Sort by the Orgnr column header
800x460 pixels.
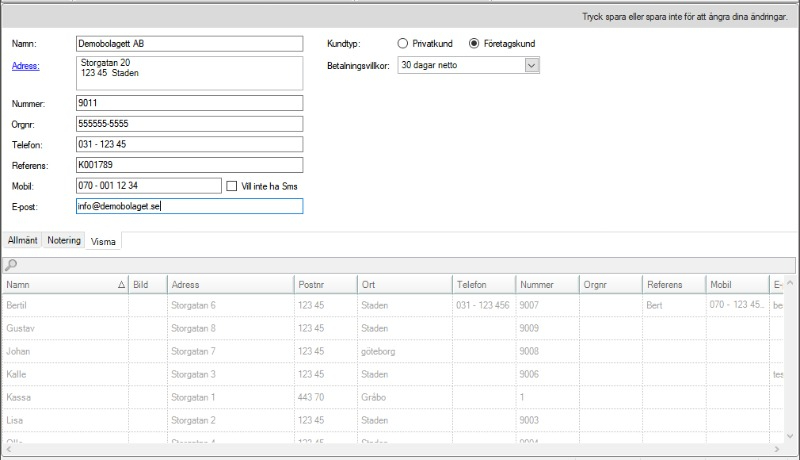[x=611, y=285]
